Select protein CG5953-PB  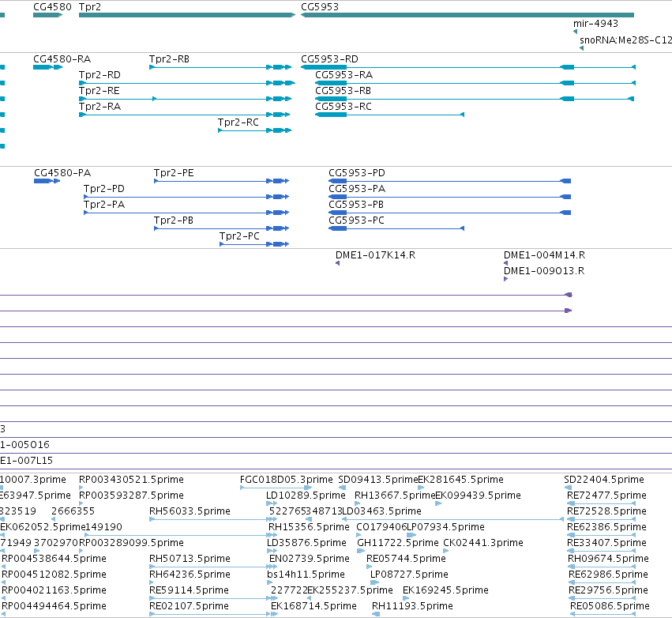pos(356,205)
